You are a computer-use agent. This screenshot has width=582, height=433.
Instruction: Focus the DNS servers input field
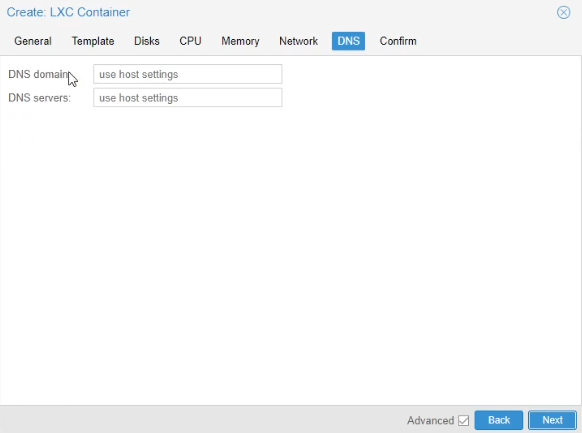coord(187,98)
